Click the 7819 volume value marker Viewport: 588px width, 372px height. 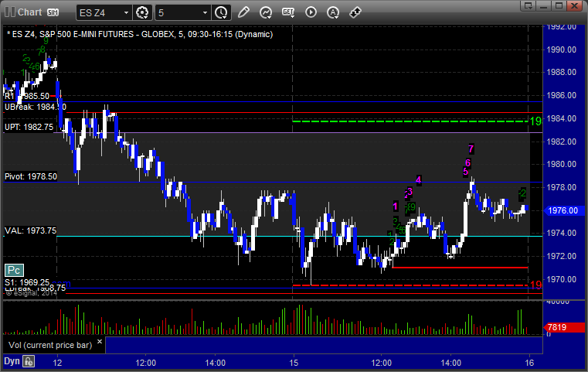tap(563, 327)
